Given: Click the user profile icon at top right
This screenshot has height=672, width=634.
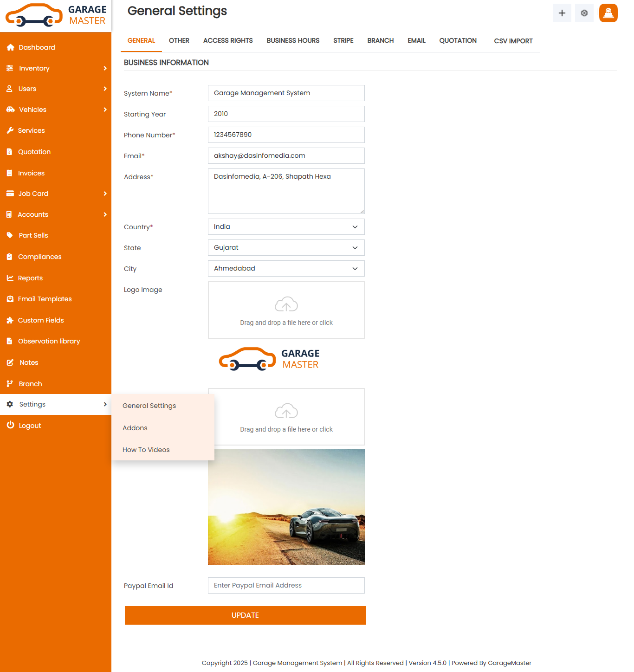Looking at the screenshot, I should tap(608, 13).
